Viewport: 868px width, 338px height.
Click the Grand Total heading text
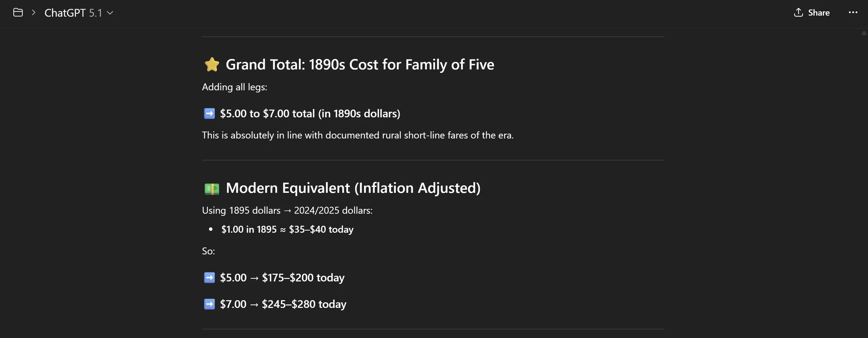[360, 65]
